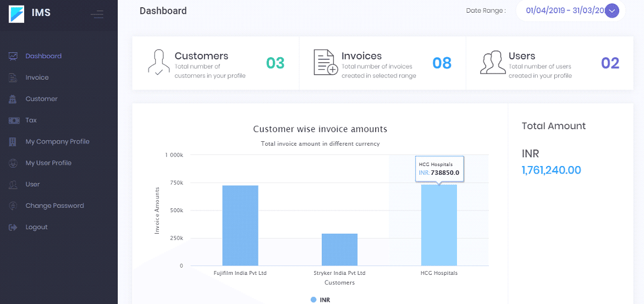Click the 1 000k y-axis label
This screenshot has height=304, width=644.
(x=174, y=155)
